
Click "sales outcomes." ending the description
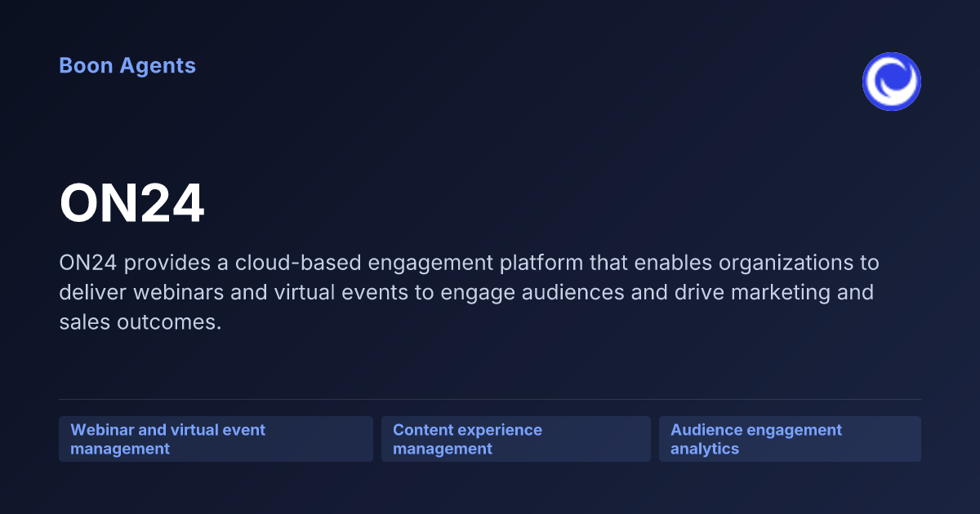click(140, 321)
